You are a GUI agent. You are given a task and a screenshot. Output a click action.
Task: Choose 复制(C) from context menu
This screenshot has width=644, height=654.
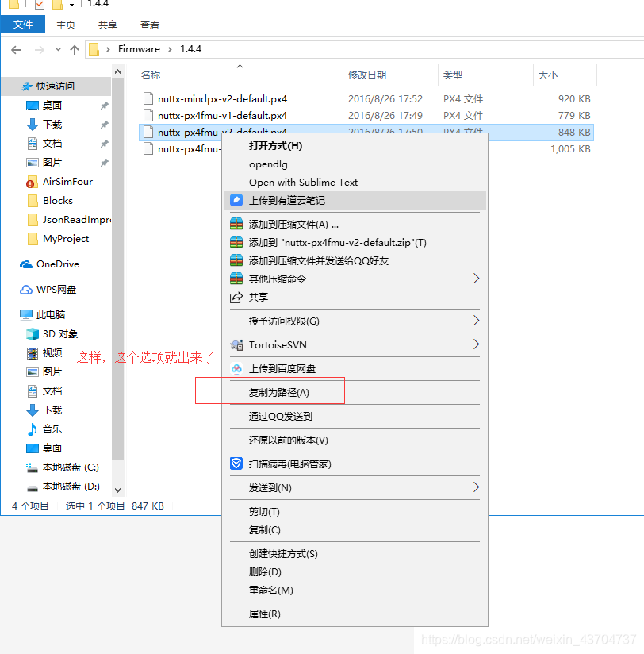(355, 530)
